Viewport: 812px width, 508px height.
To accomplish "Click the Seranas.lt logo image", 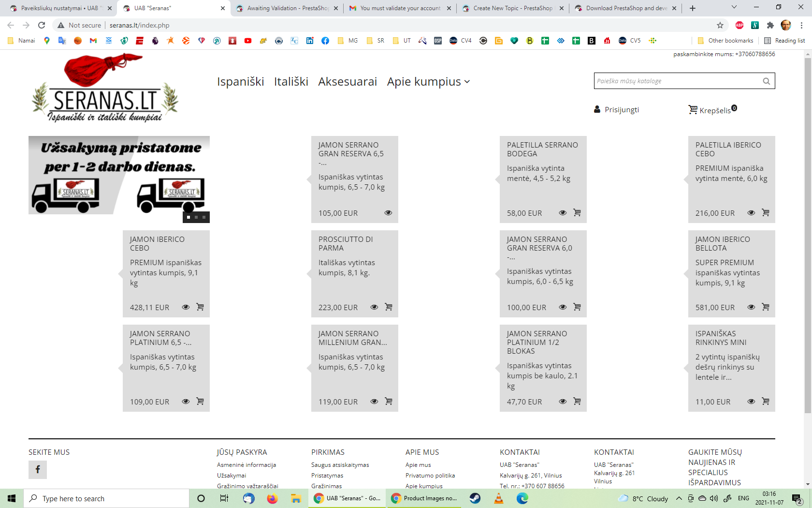I will tap(104, 88).
